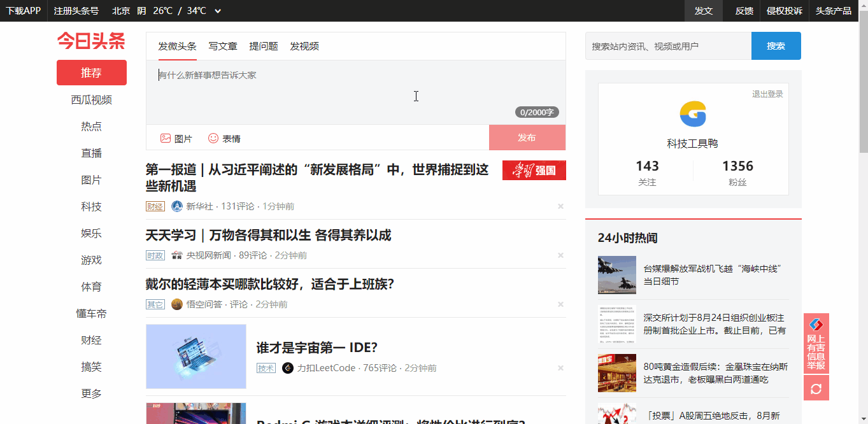Focus the site search input field
The width and height of the screenshot is (868, 424).
point(668,46)
